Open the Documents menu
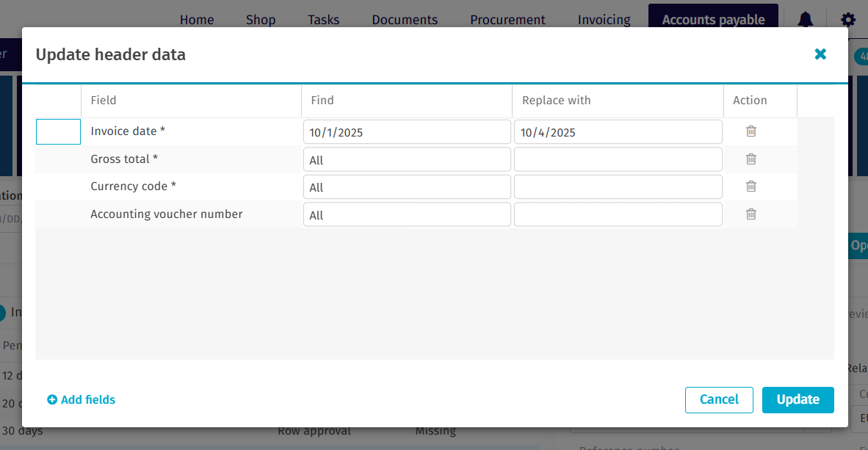The height and width of the screenshot is (450, 868). (405, 20)
